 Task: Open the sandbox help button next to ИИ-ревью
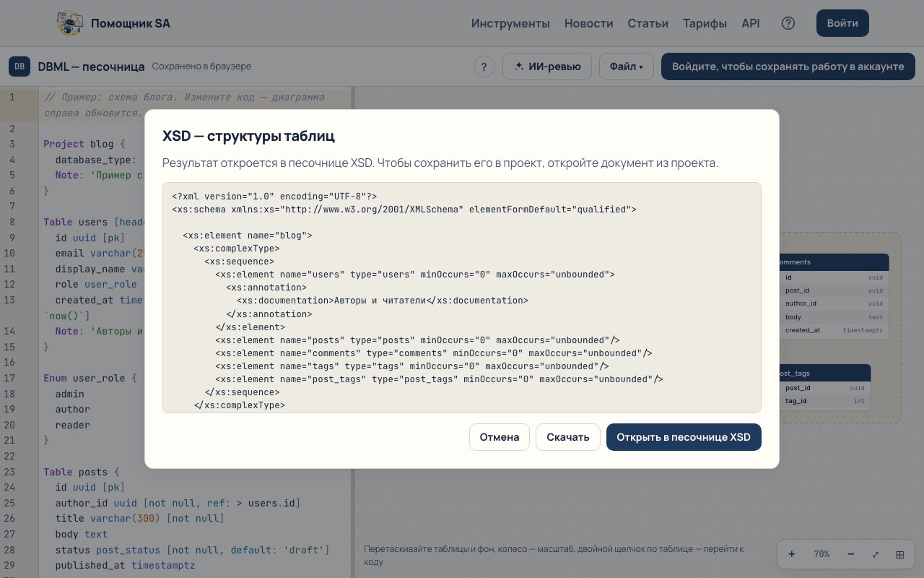pos(484,66)
